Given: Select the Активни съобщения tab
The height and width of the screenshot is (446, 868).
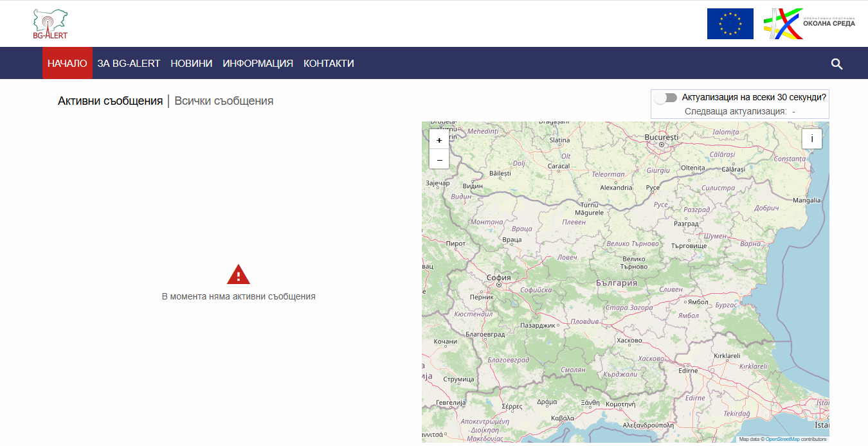Looking at the screenshot, I should (x=110, y=101).
